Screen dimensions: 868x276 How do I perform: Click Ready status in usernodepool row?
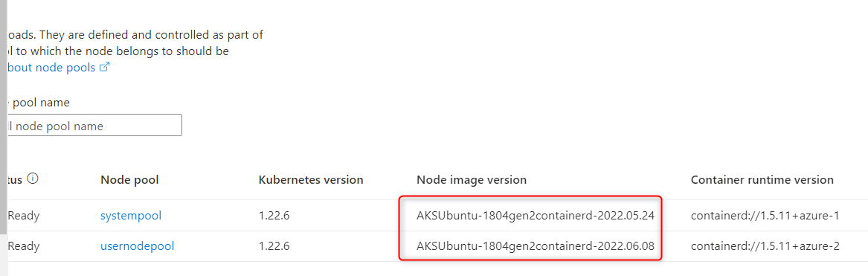point(24,245)
